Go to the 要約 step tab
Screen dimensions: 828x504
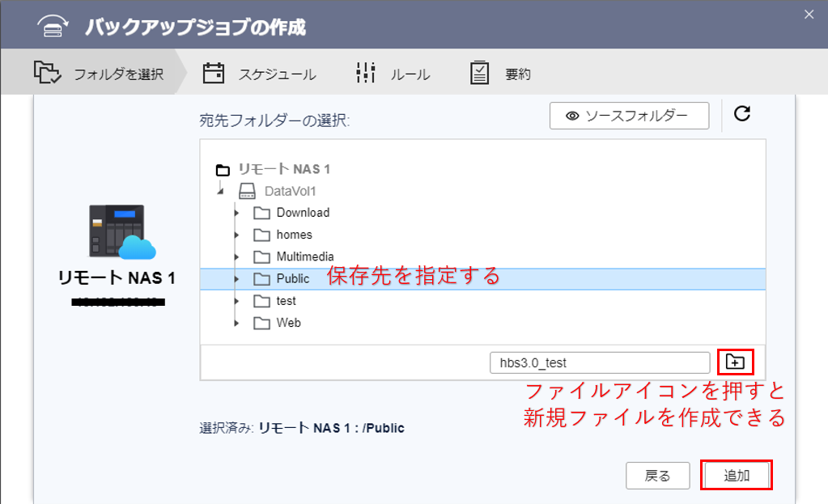tap(501, 74)
